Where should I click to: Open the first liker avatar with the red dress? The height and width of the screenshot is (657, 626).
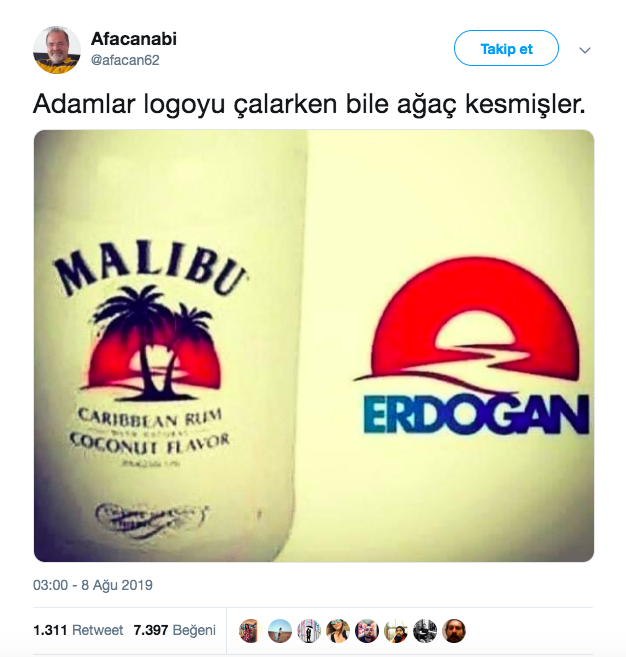[x=251, y=631]
